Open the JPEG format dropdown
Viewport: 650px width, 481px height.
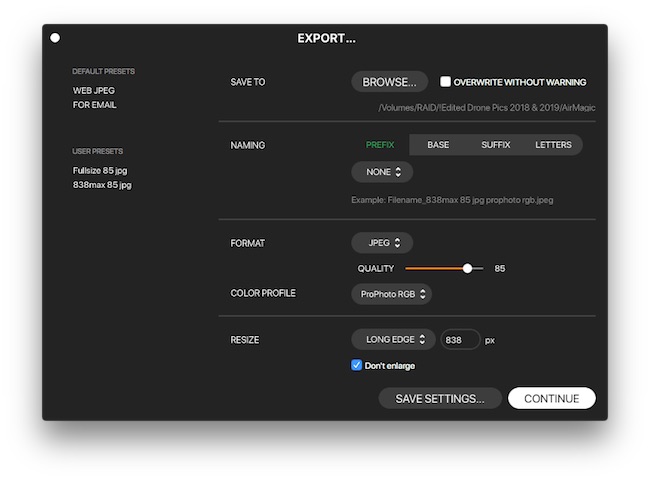pyautogui.click(x=382, y=243)
